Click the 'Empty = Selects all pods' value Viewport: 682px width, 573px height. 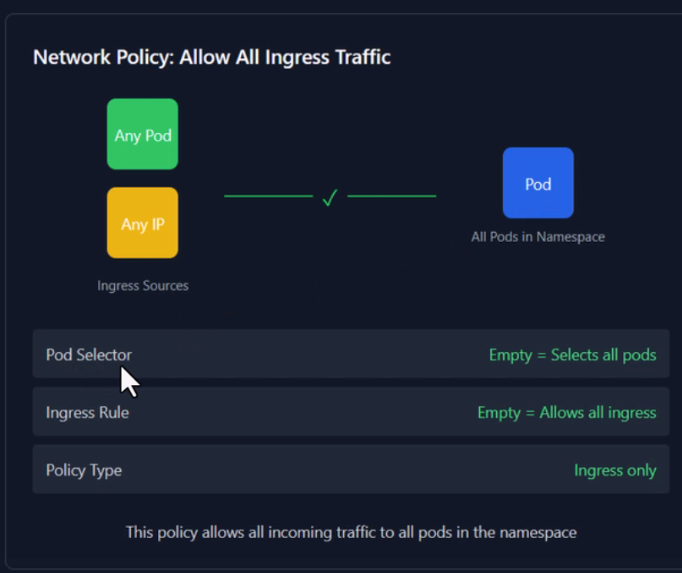[x=572, y=354]
